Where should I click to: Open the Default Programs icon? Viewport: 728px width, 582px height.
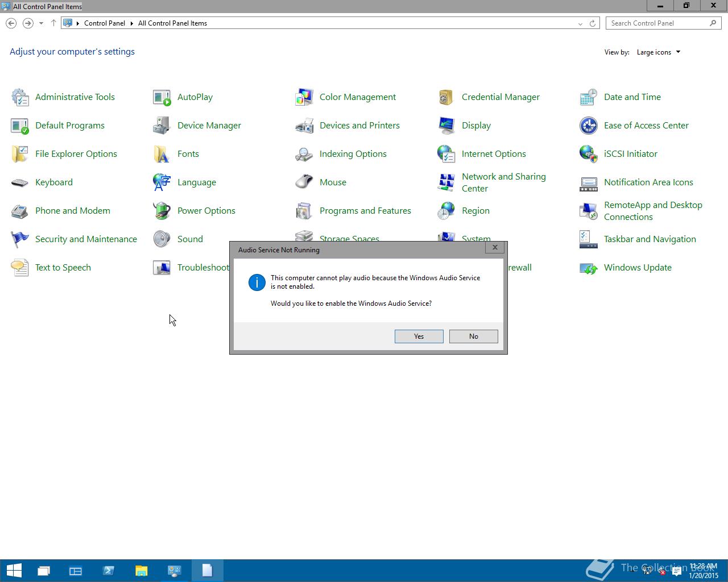tap(20, 126)
